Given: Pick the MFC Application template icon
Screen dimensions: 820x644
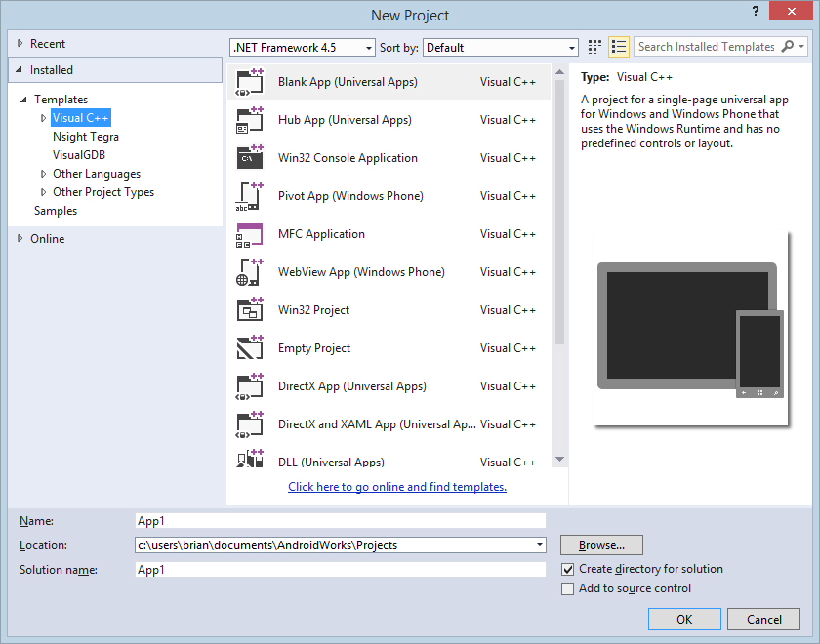Looking at the screenshot, I should pyautogui.click(x=250, y=234).
